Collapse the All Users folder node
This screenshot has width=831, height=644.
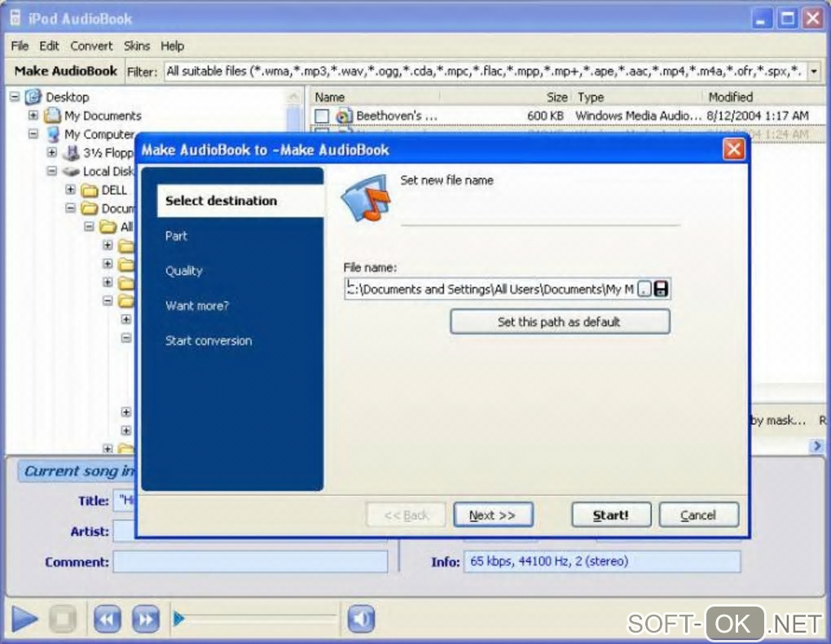pos(89,226)
